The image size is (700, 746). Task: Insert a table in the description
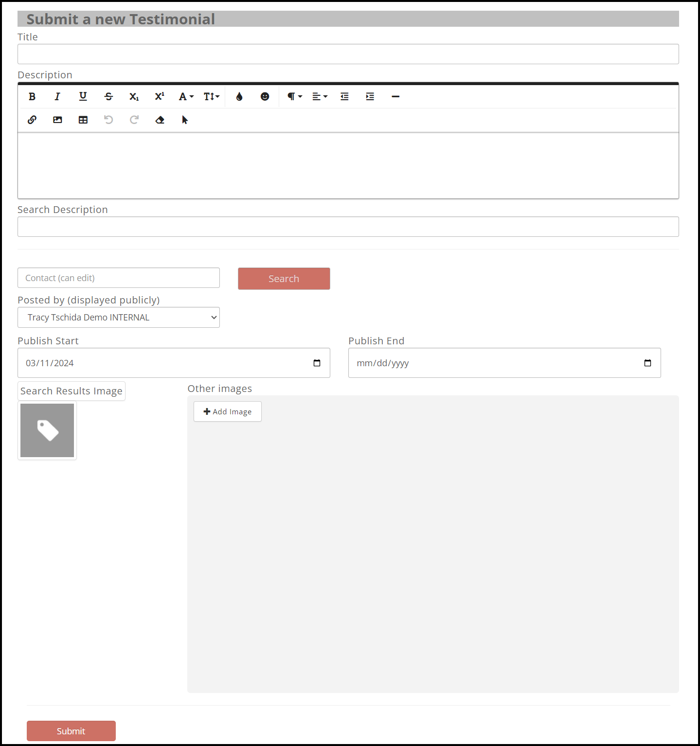83,120
